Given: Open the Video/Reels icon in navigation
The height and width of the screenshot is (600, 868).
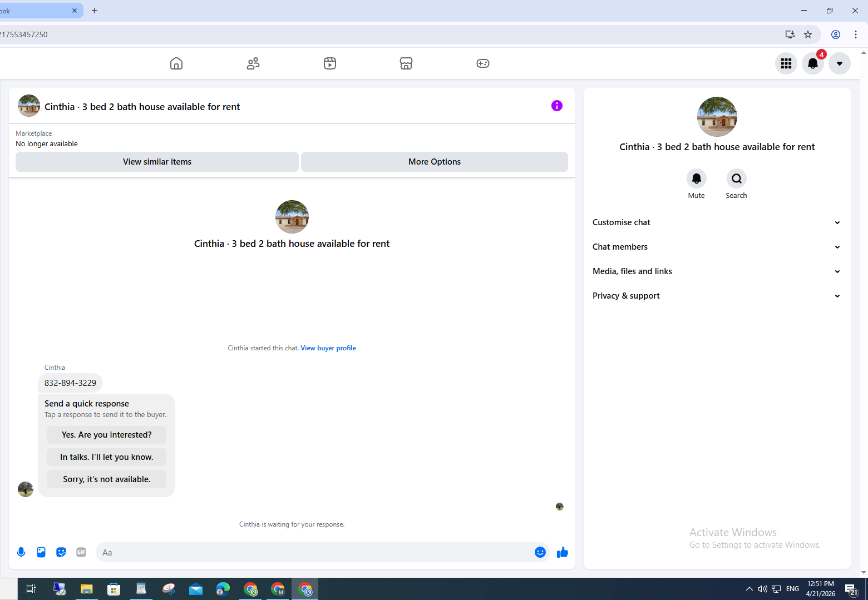Looking at the screenshot, I should click(330, 63).
